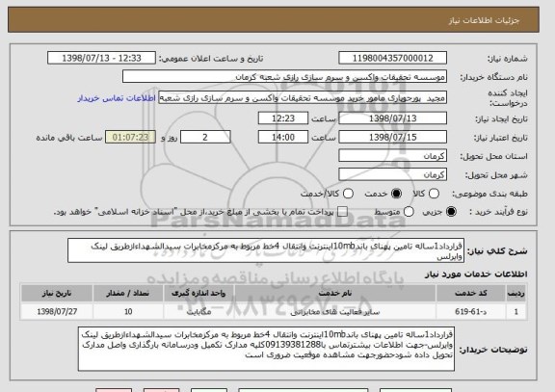Select the جزیی purchase type radio
555x392 pixels.
click(x=451, y=212)
